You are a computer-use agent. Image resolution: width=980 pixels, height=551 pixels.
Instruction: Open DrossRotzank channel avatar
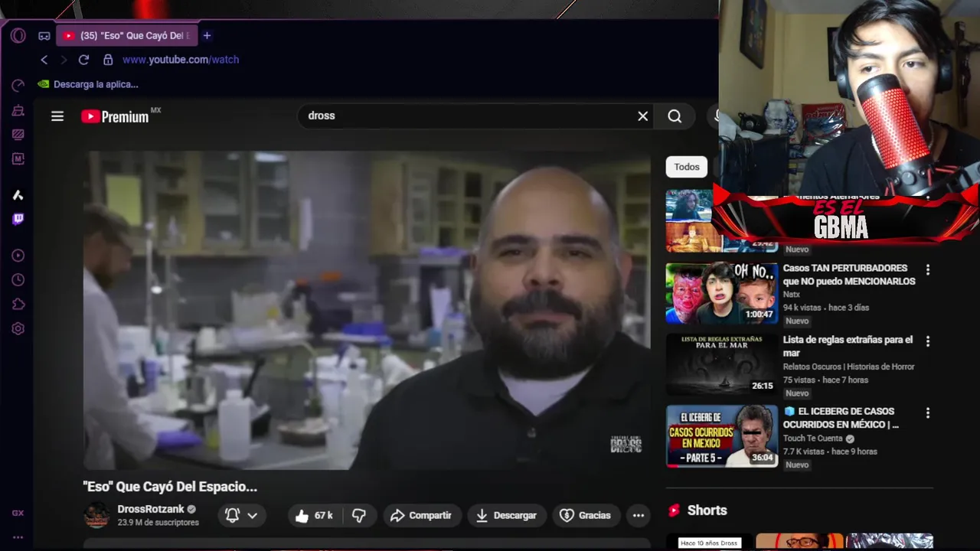(96, 515)
